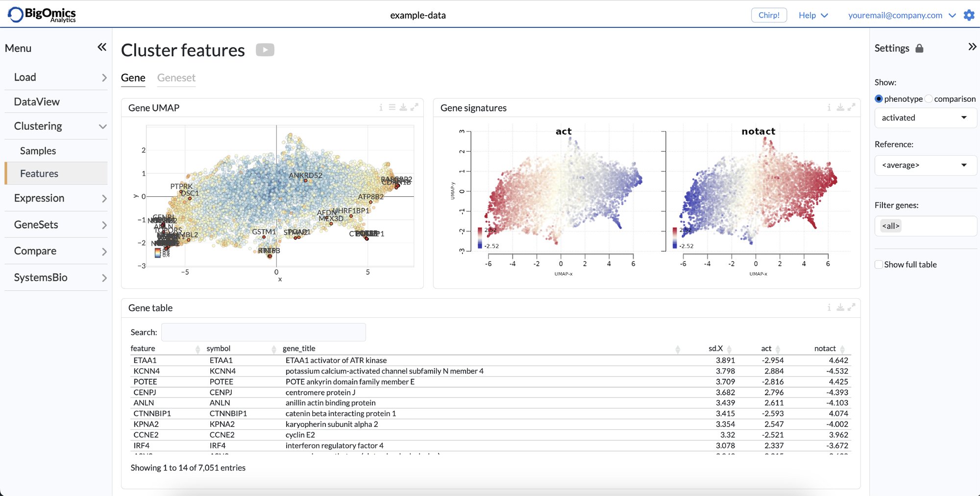Select the comparison radio button
The image size is (980, 496).
coord(929,99)
